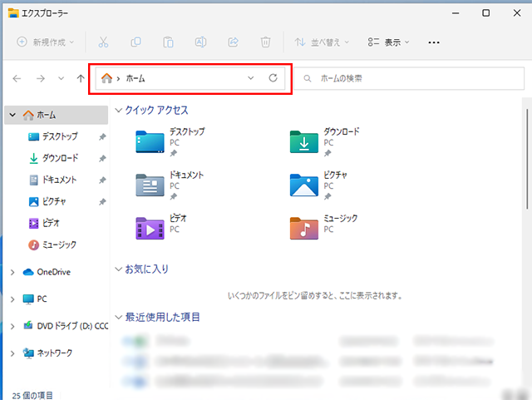The image size is (532, 400).
Task: Go back with the left arrow
Action: point(17,79)
